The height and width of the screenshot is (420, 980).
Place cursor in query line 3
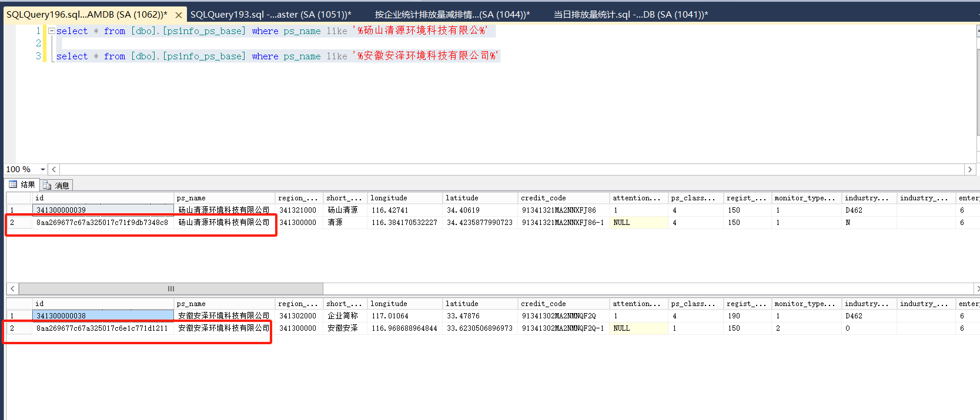click(277, 56)
